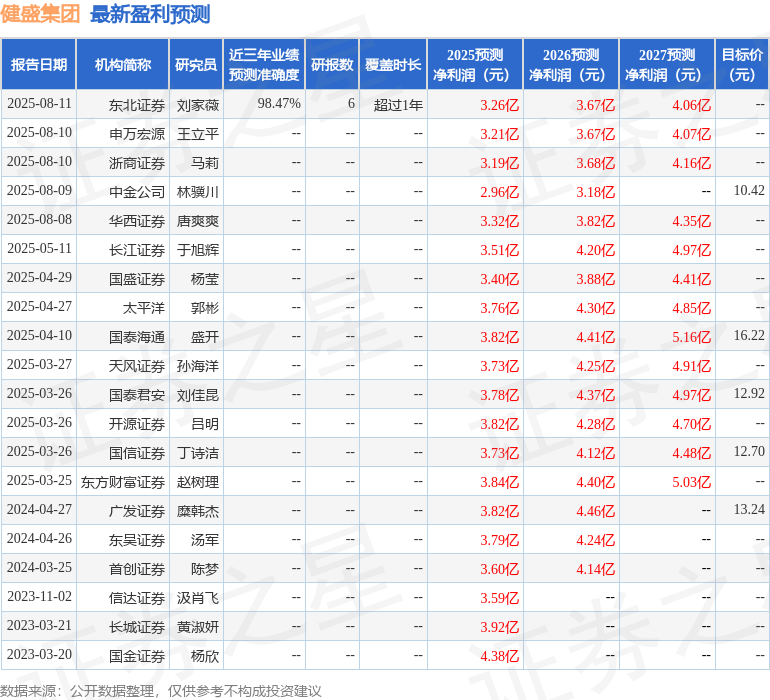
Task: Select the 2026预测净利润 column header
Action: coord(571,65)
